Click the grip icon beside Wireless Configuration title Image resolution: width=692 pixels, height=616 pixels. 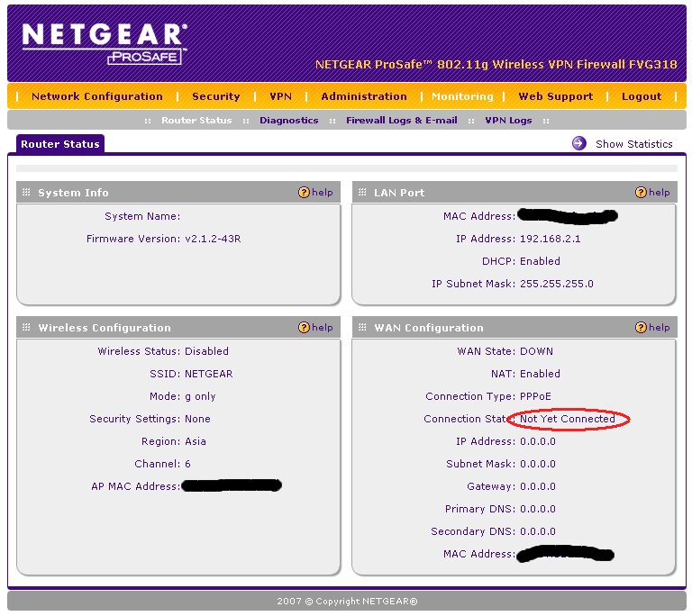pyautogui.click(x=26, y=328)
